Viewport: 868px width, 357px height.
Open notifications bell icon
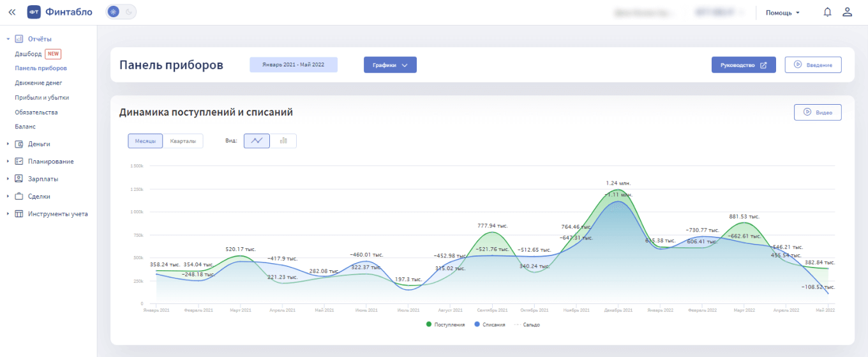pos(827,12)
